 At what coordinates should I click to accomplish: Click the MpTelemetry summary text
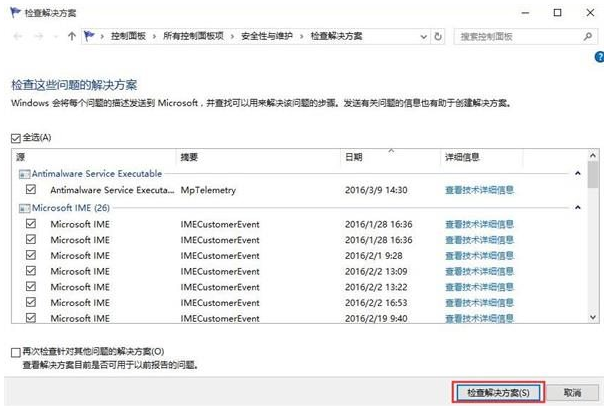tap(208, 190)
